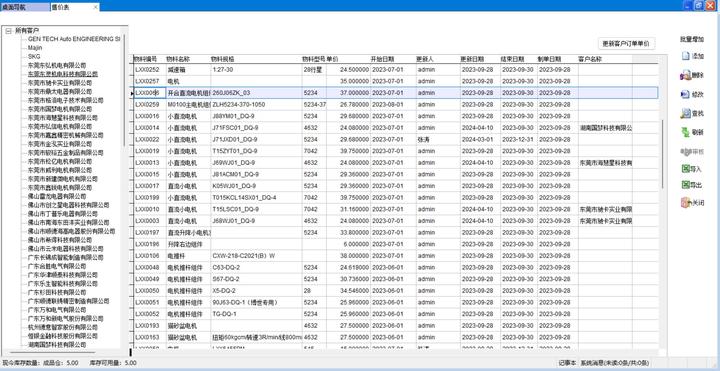Click spec cell CXW-218-C2021(B) W
The width and height of the screenshot is (720, 371).
pos(256,256)
